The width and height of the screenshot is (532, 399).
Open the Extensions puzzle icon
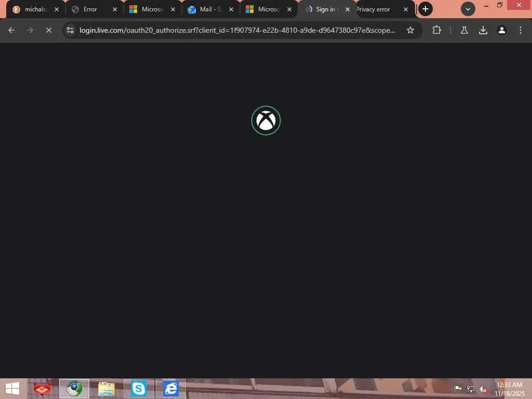[x=436, y=30]
